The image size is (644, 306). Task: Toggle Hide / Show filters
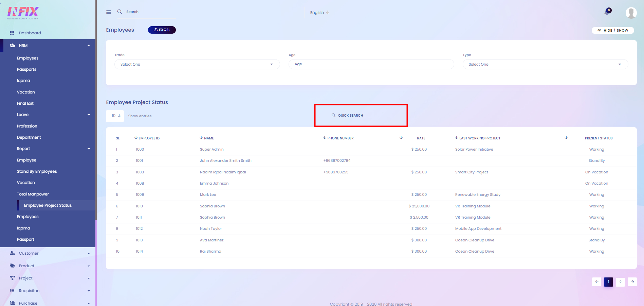[613, 30]
